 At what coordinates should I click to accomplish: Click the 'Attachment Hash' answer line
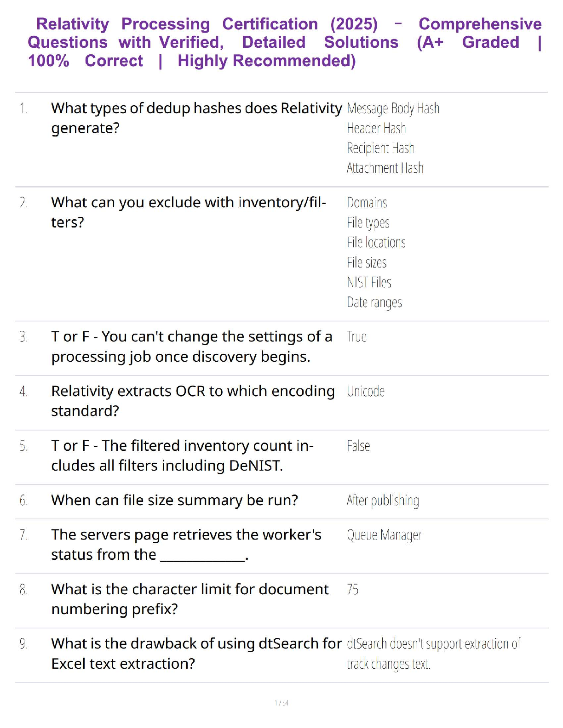tap(385, 168)
